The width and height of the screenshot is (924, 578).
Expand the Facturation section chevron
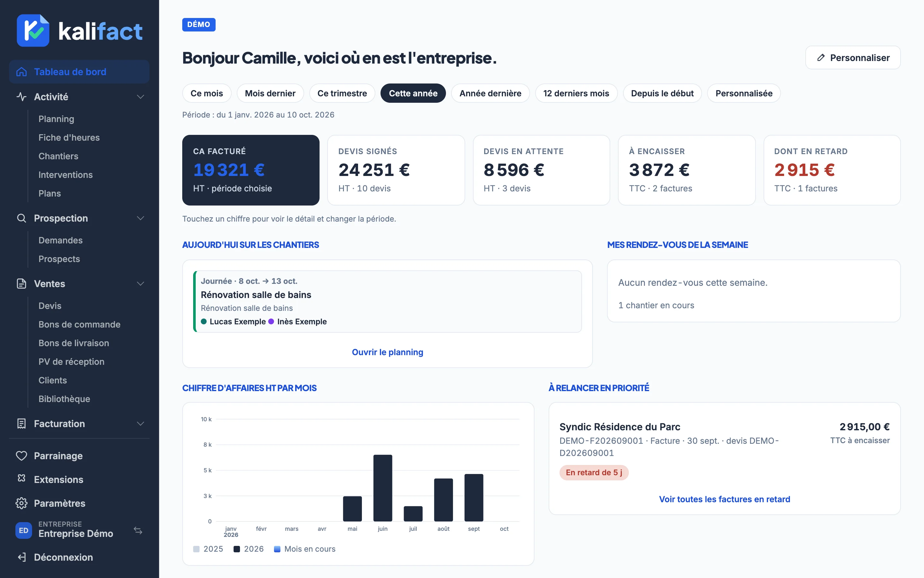141,424
